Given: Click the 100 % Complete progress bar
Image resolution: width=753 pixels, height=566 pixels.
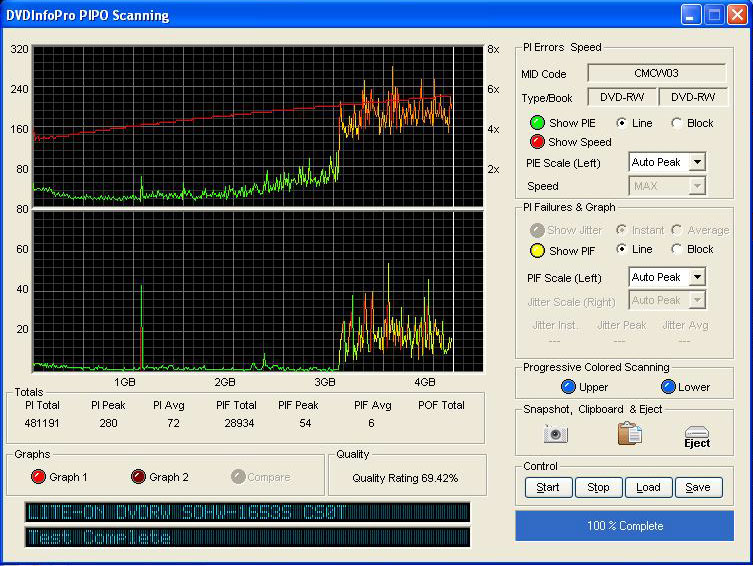Looking at the screenshot, I should coord(625,526).
